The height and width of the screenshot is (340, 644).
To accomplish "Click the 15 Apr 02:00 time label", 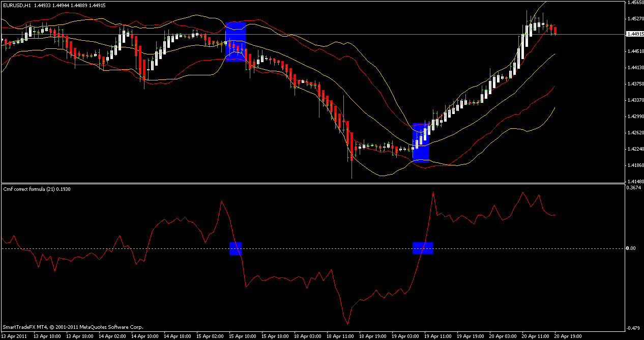I will coord(210,336).
